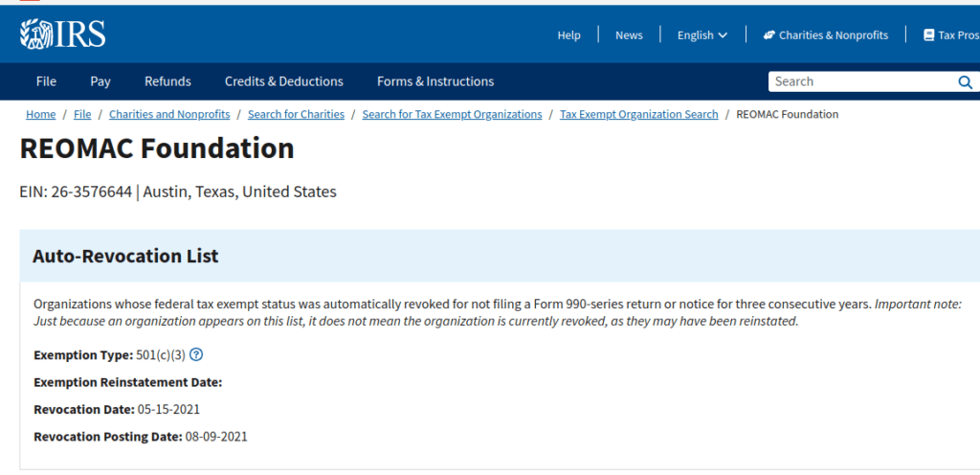Open the Forms & Instructions menu

435,81
